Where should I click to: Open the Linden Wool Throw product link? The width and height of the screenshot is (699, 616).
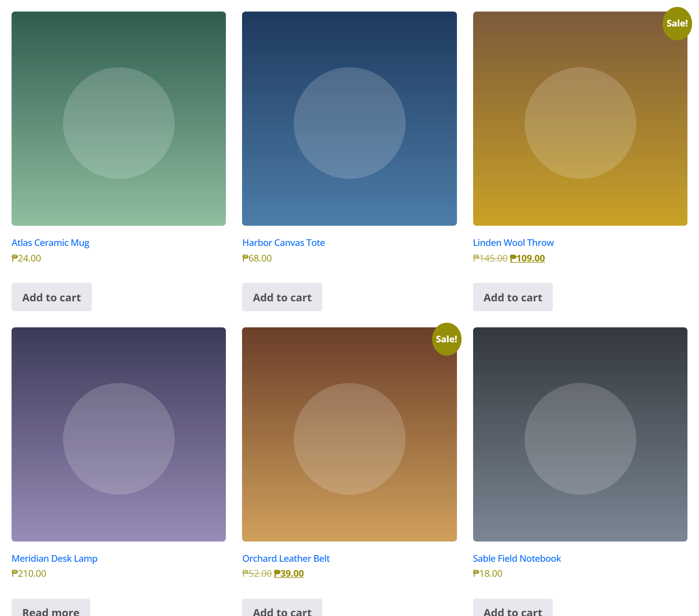point(513,243)
